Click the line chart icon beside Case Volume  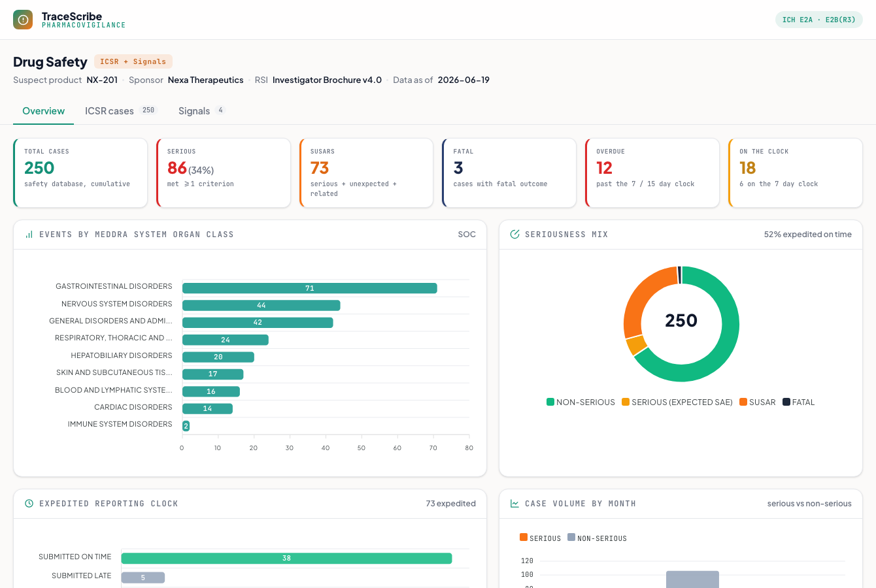coord(514,504)
